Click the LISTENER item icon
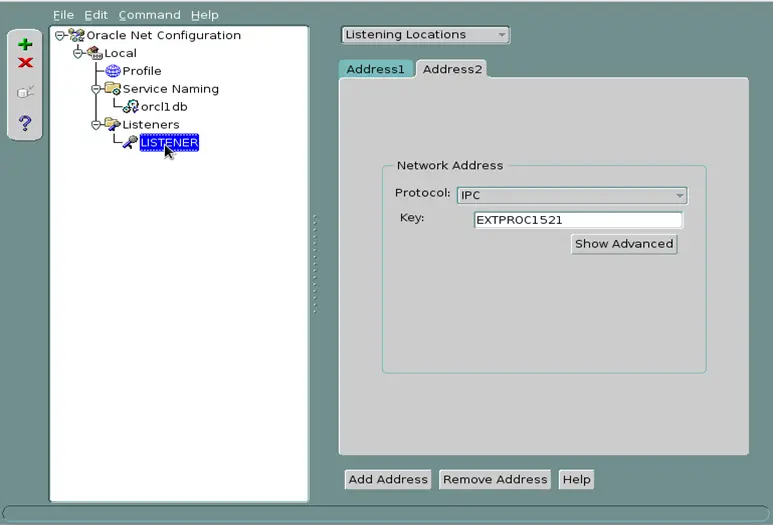The height and width of the screenshot is (525, 773). tap(130, 142)
